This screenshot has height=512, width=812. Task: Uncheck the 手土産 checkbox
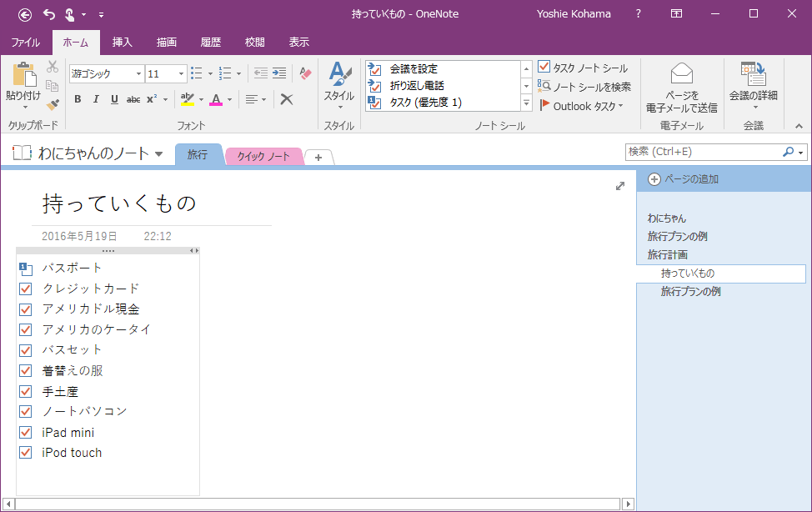[25, 391]
